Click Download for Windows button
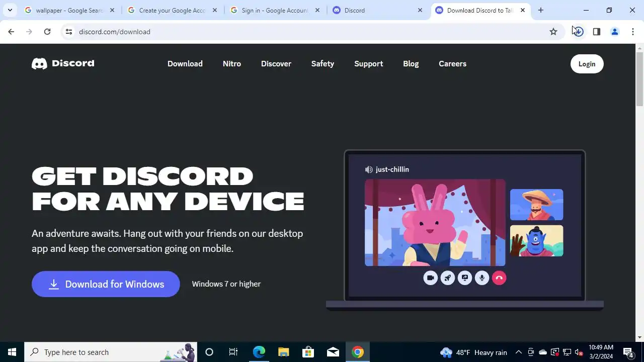This screenshot has height=362, width=644. click(x=106, y=284)
